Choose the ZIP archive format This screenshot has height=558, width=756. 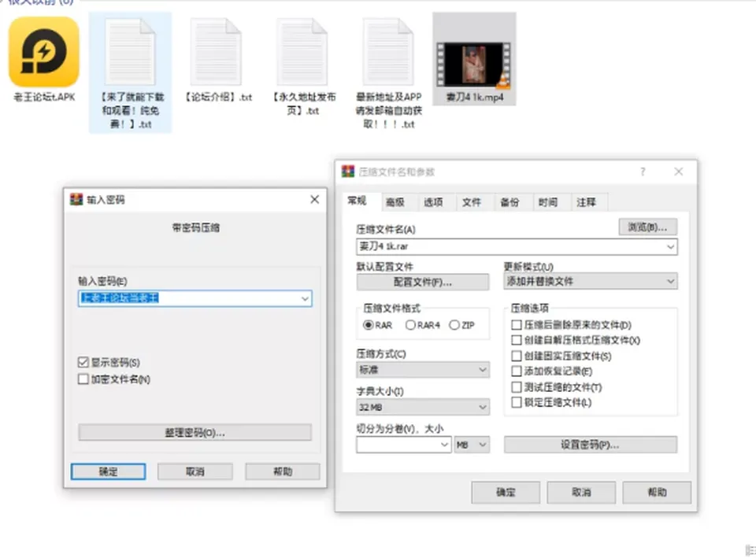454,325
